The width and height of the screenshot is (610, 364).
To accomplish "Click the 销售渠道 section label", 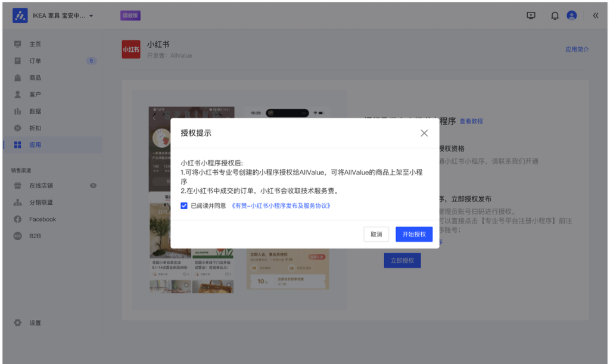I will pyautogui.click(x=21, y=170).
